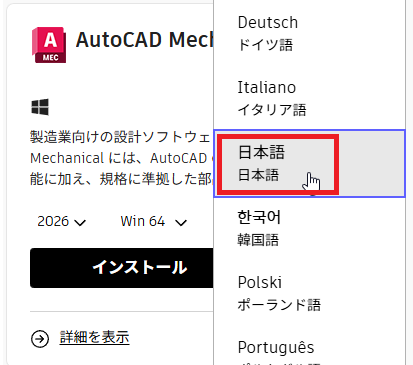Open the 2026 version dropdown
Screen dimensions: 413x365
coord(62,221)
